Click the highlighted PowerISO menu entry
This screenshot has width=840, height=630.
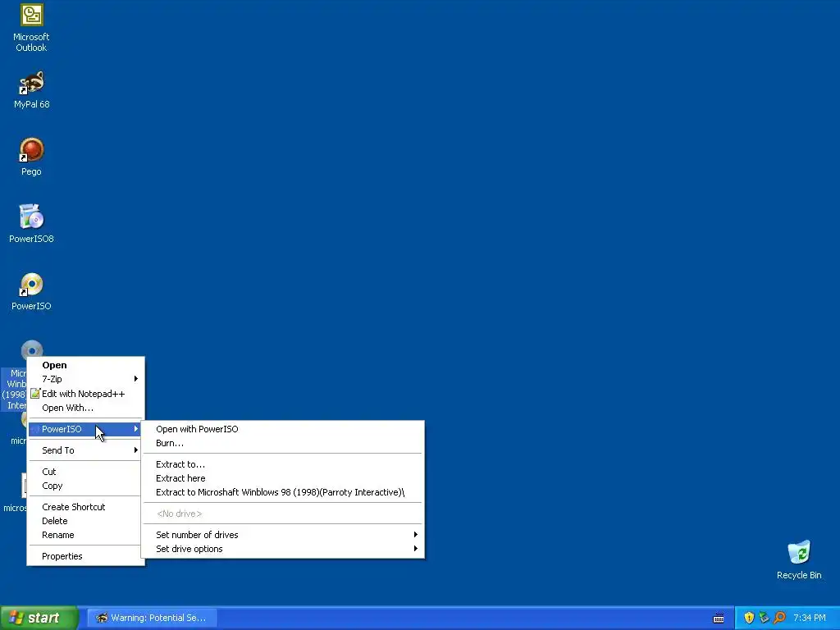85,429
